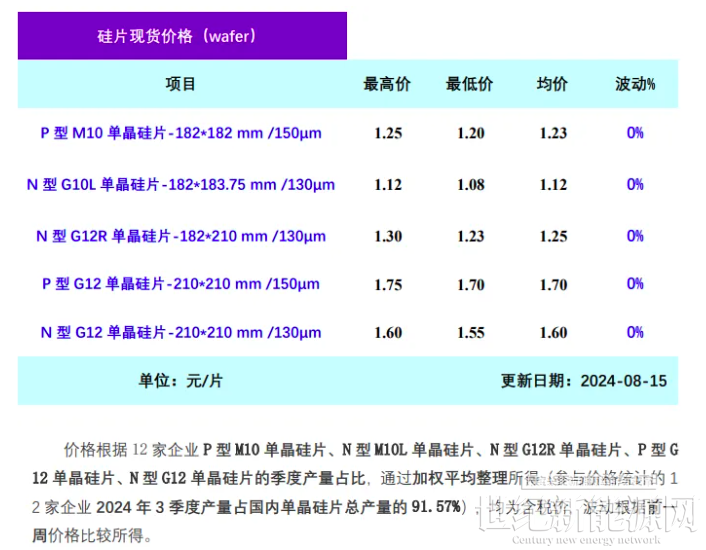This screenshot has height=550, width=706.
Task: Select P 型 G12 highest price 1.75
Action: point(388,284)
